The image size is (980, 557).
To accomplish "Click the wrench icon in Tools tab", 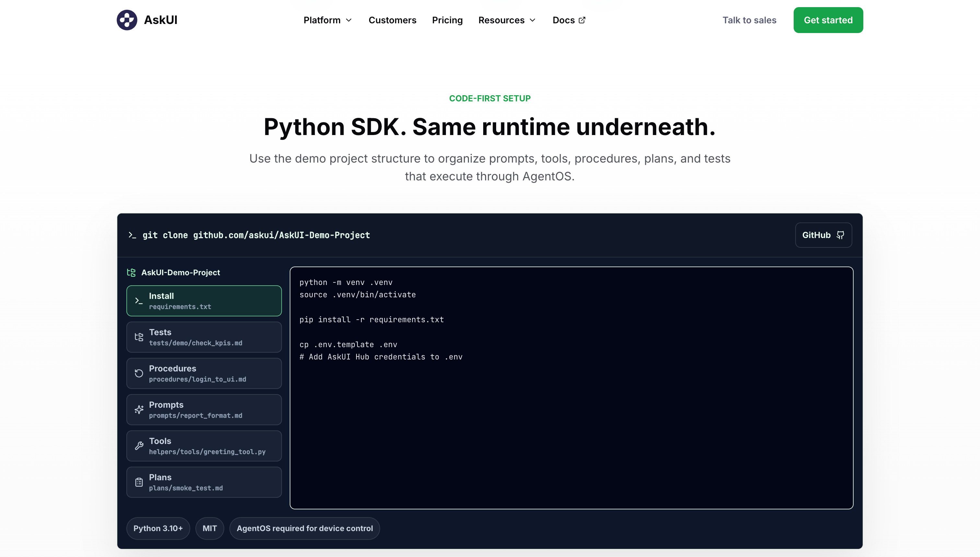I will tap(139, 446).
